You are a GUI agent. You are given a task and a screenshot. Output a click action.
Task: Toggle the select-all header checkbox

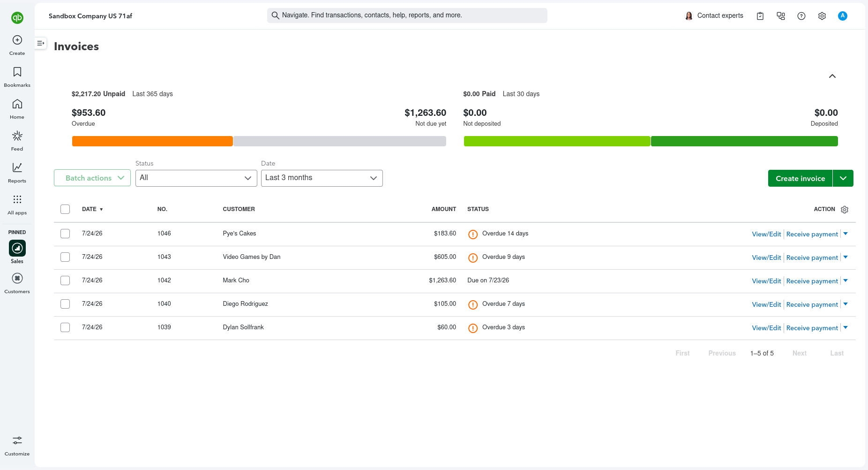point(65,209)
